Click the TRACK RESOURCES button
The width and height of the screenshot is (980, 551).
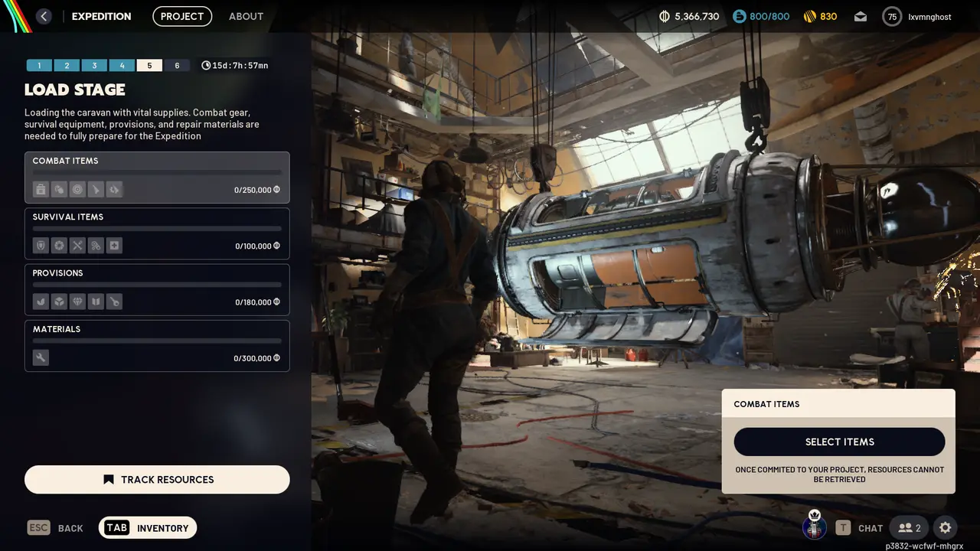point(157,480)
